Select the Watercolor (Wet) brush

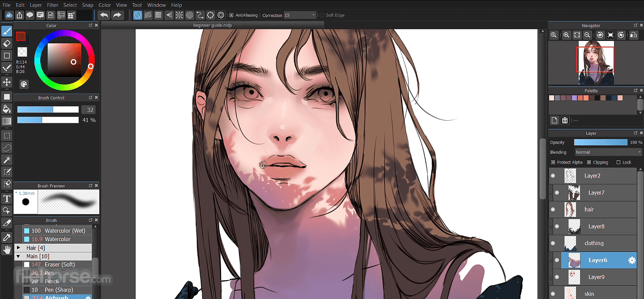[x=65, y=231]
